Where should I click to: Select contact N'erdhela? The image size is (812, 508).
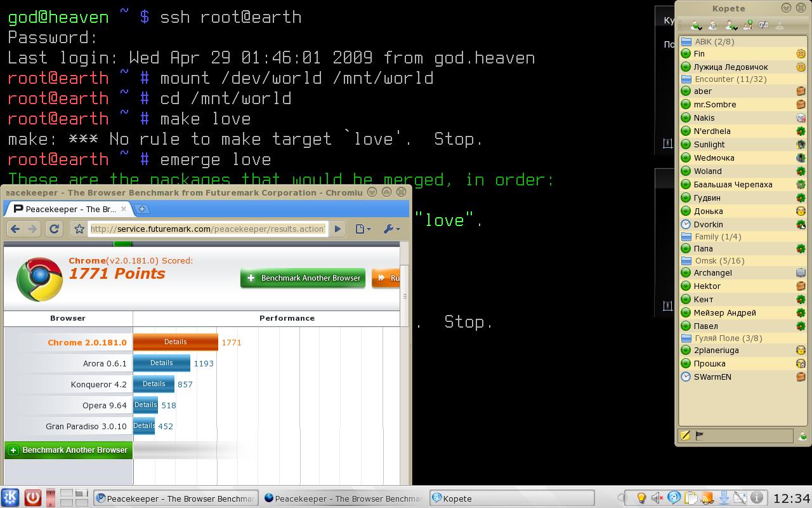[743, 131]
